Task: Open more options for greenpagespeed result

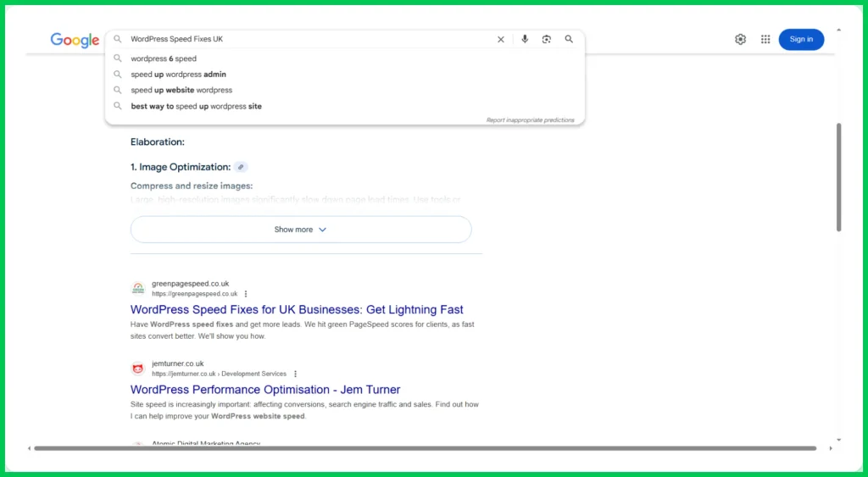Action: click(246, 294)
